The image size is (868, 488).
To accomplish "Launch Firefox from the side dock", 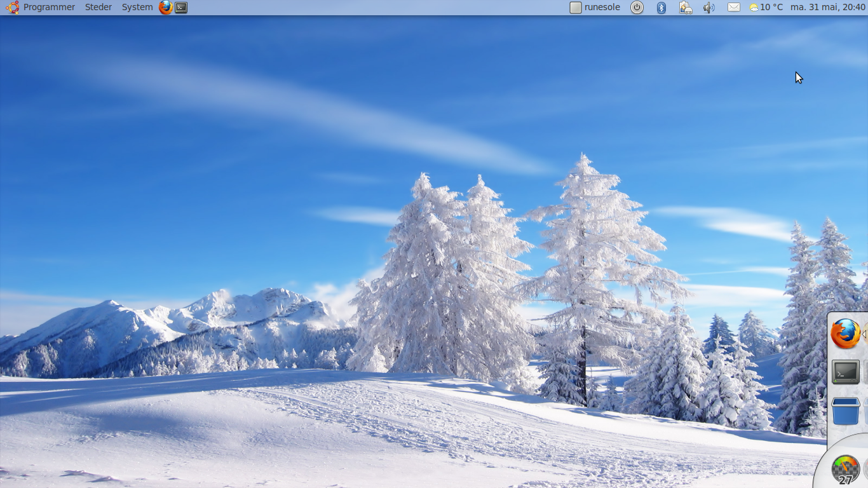I will pyautogui.click(x=846, y=334).
